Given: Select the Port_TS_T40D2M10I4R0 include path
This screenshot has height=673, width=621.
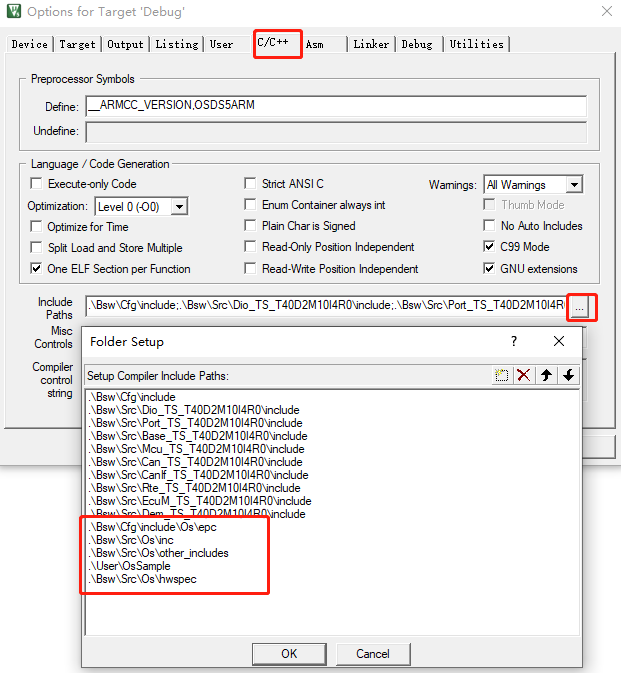Looking at the screenshot, I should [x=195, y=423].
